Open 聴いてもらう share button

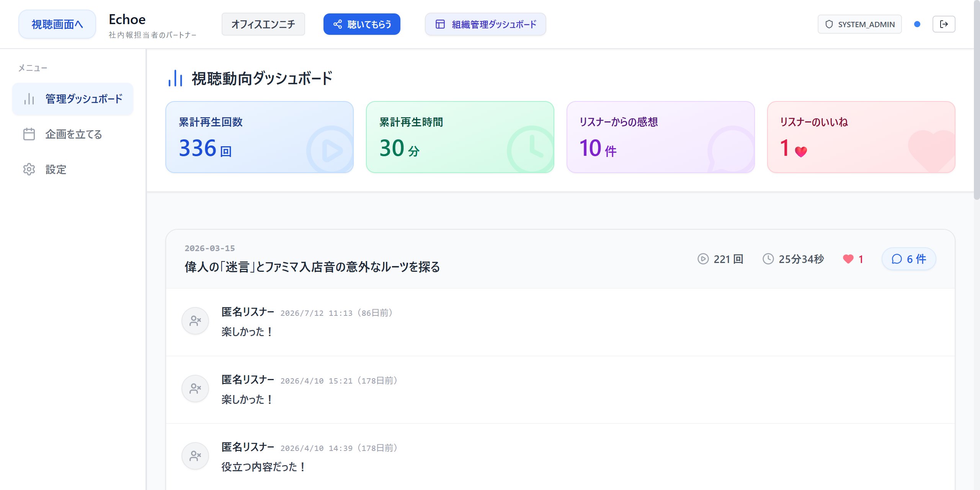(x=362, y=24)
